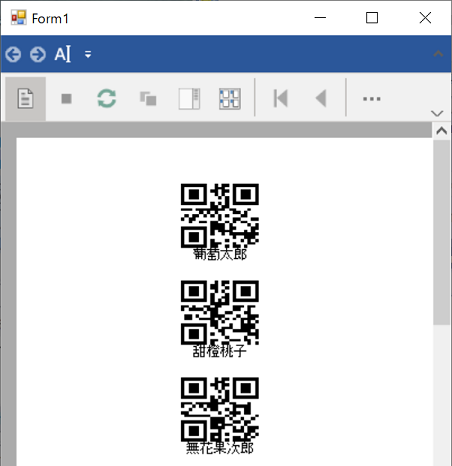Image resolution: width=452 pixels, height=466 pixels.
Task: Go to previous page arrow
Action: pyautogui.click(x=321, y=98)
